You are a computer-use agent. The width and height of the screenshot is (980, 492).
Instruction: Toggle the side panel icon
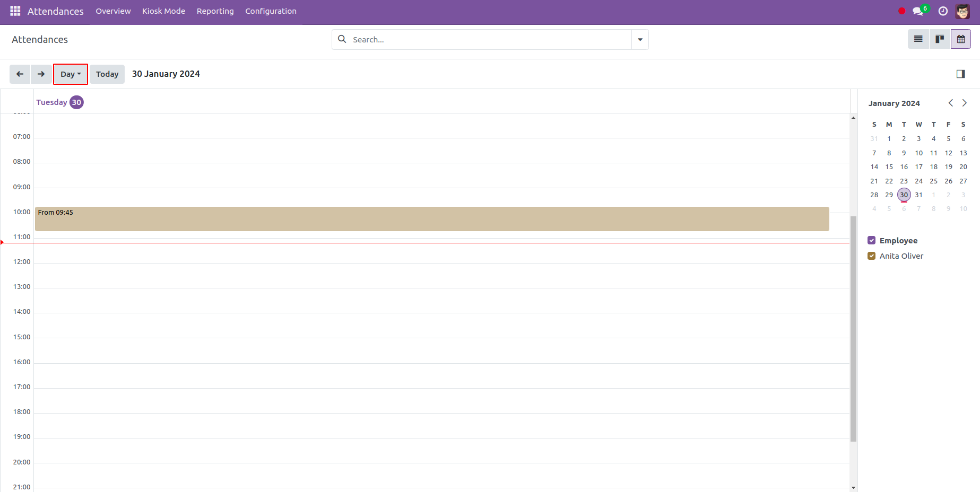point(961,74)
